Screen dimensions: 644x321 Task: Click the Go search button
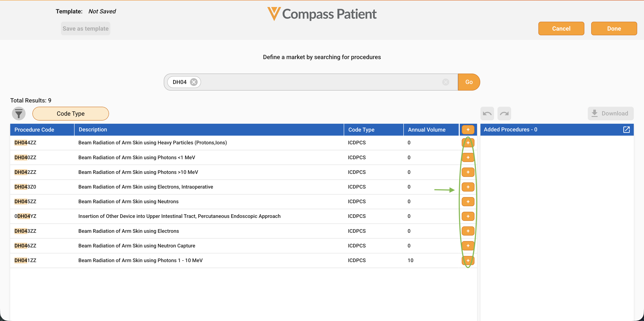coord(469,82)
